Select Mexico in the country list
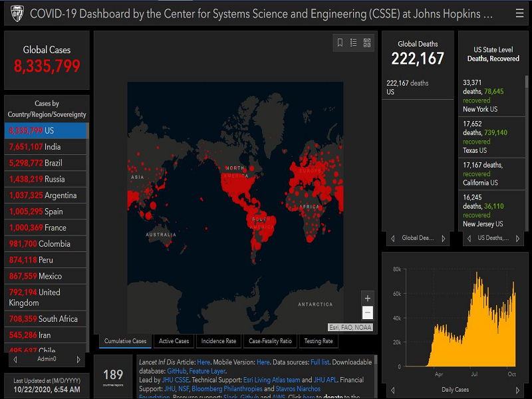The width and height of the screenshot is (532, 399). [45, 276]
